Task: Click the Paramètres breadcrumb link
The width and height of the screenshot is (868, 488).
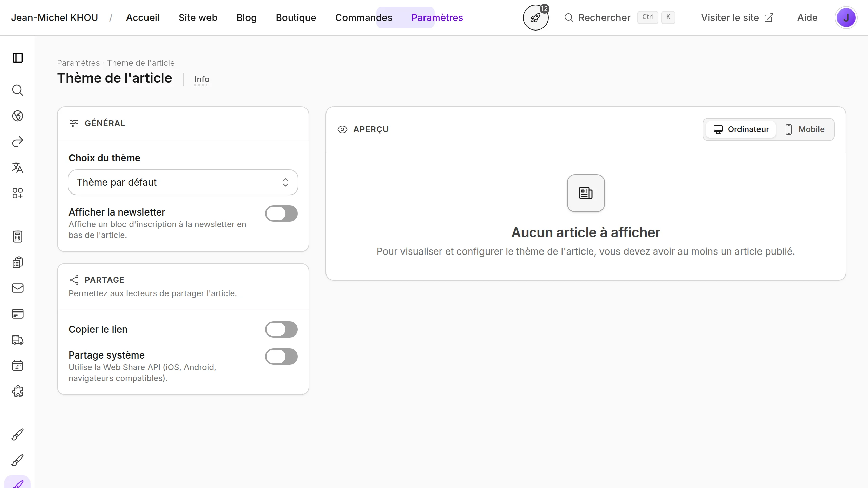Action: pyautogui.click(x=78, y=63)
